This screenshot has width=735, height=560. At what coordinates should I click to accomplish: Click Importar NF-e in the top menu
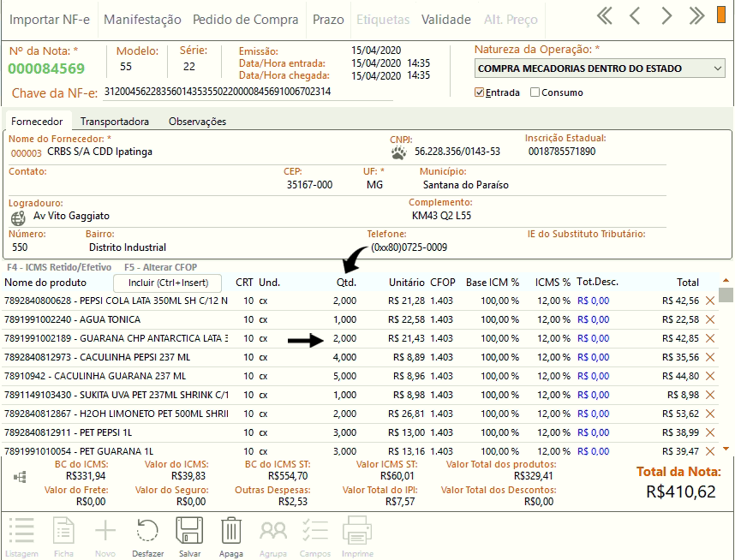[x=50, y=20]
